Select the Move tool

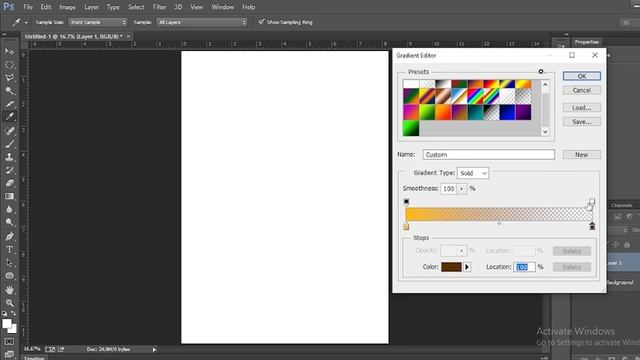coord(9,51)
